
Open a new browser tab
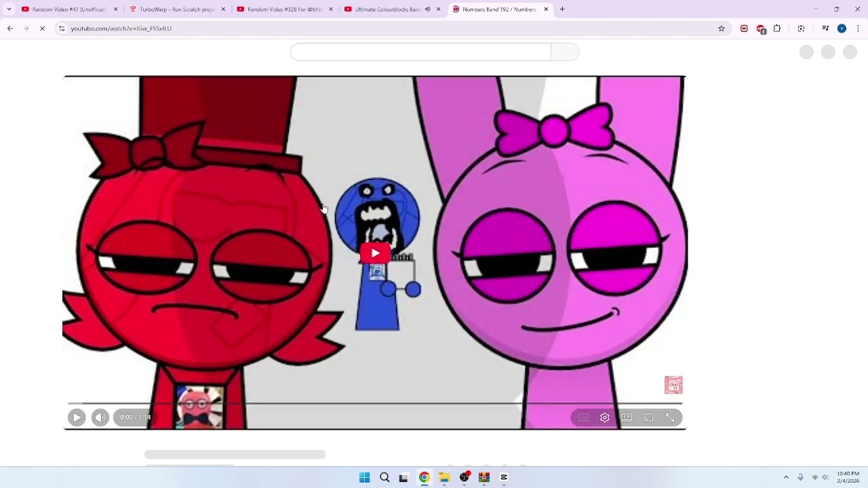tap(562, 9)
